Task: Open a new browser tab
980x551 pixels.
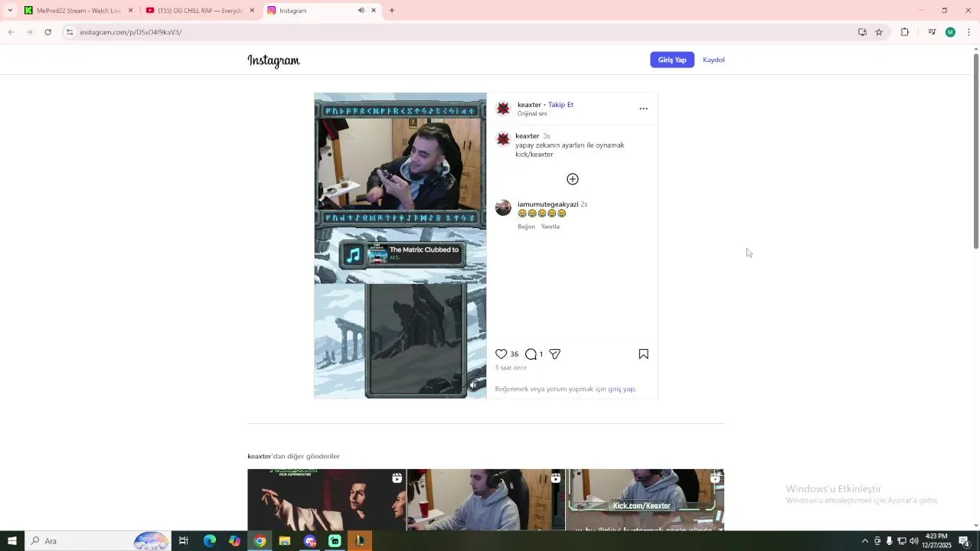Action: tap(392, 11)
